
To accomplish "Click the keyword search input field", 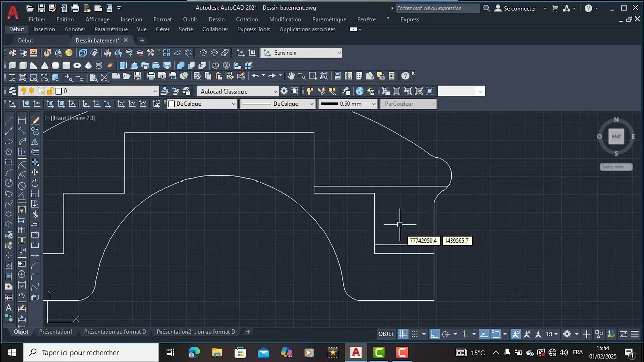I will tap(438, 8).
